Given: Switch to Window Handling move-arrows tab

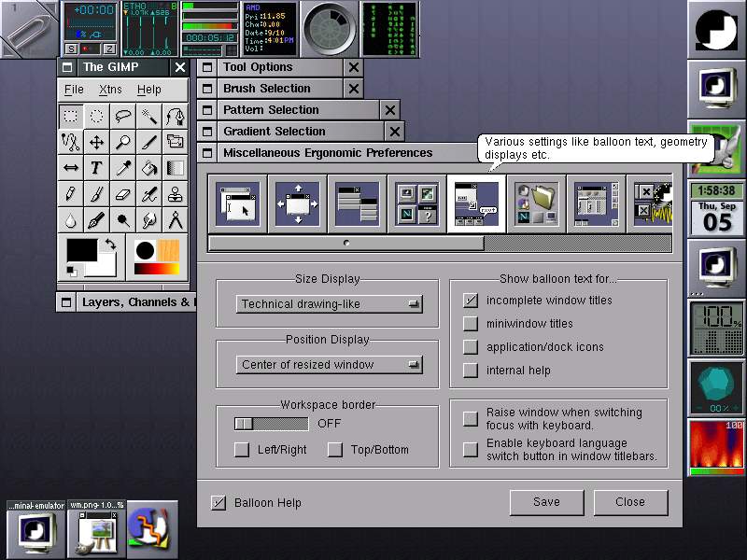Looking at the screenshot, I should [298, 203].
